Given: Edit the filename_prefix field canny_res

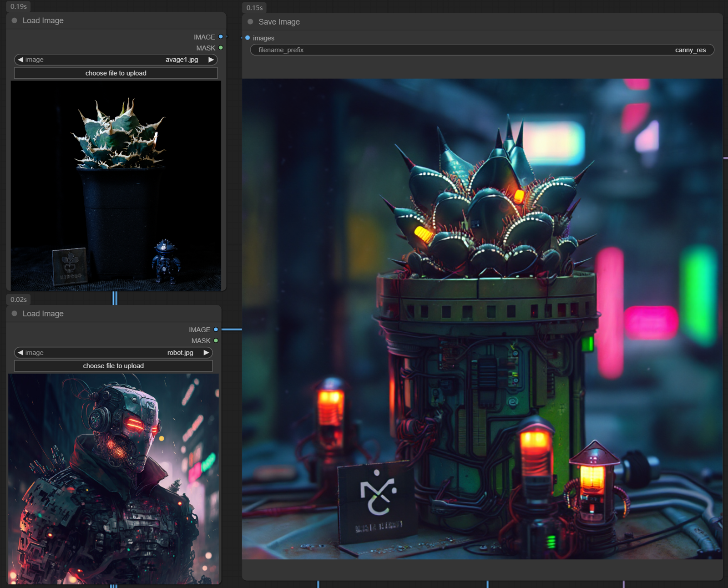Looking at the screenshot, I should click(482, 50).
